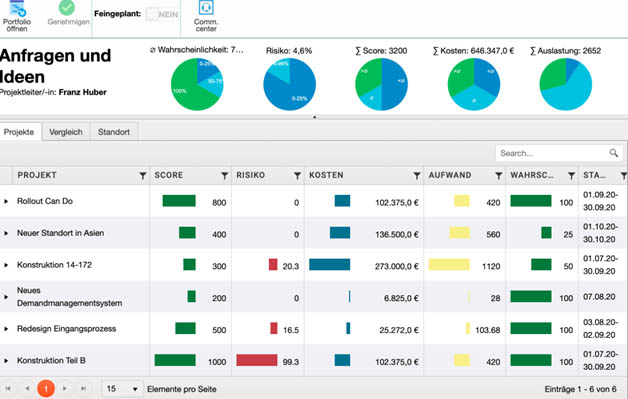Click the Genehmigen checkmark icon
628x399 pixels.
[66, 8]
